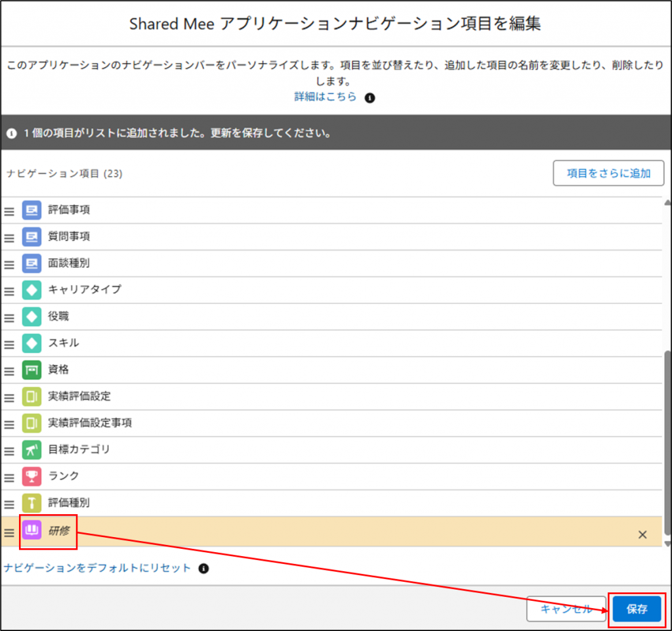Click the 研修 purple item icon

[31, 531]
